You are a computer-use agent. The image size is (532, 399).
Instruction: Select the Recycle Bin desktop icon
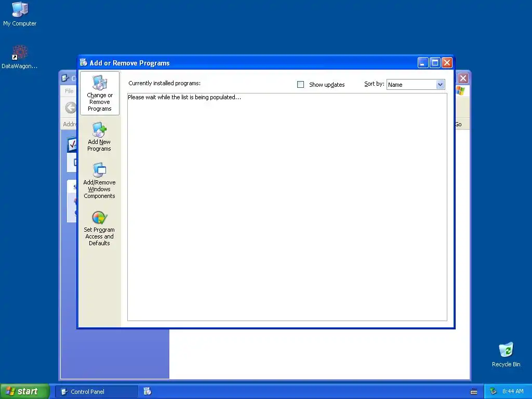506,354
